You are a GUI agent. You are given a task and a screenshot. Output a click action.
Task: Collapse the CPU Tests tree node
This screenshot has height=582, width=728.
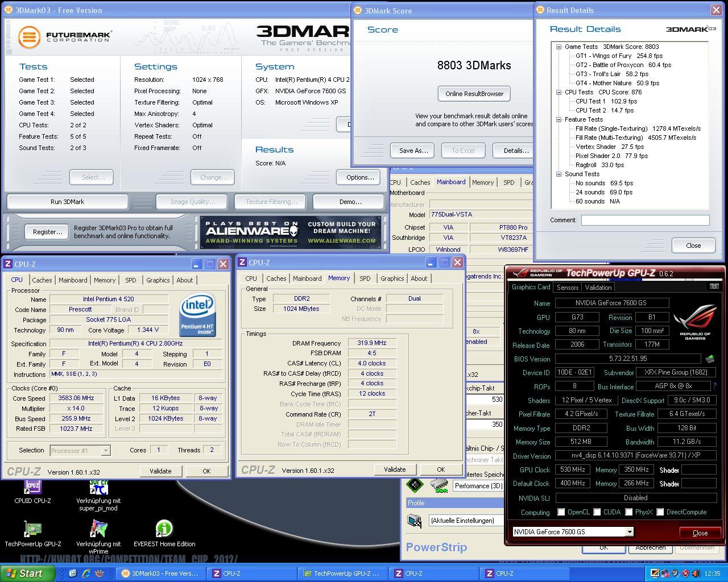pyautogui.click(x=559, y=92)
